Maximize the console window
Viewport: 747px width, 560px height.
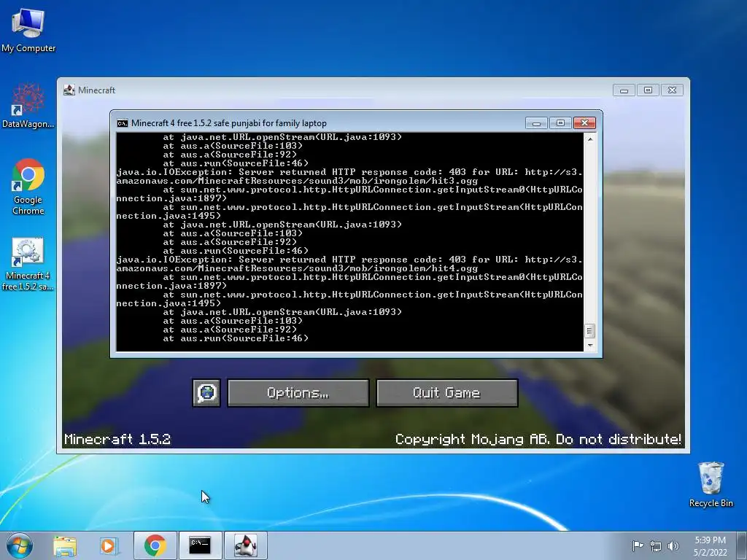point(560,123)
